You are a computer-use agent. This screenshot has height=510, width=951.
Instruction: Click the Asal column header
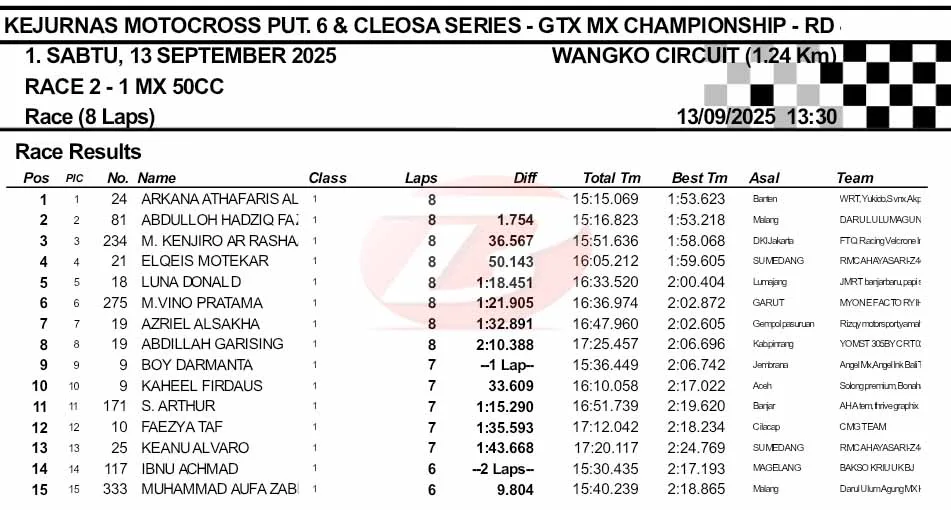coord(764,178)
